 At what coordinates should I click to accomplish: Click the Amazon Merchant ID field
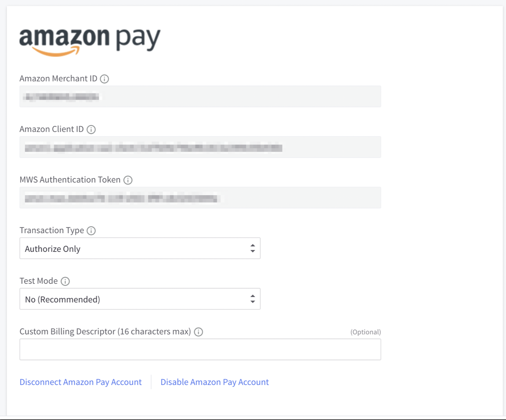(200, 97)
